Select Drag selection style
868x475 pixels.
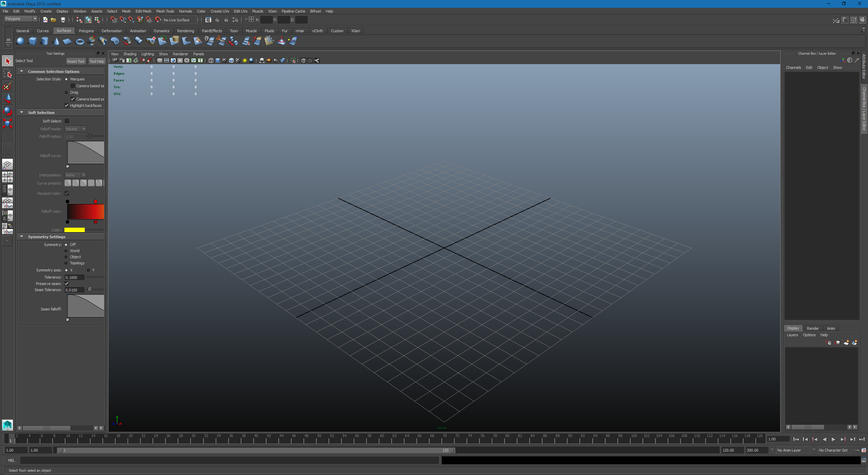(66, 92)
